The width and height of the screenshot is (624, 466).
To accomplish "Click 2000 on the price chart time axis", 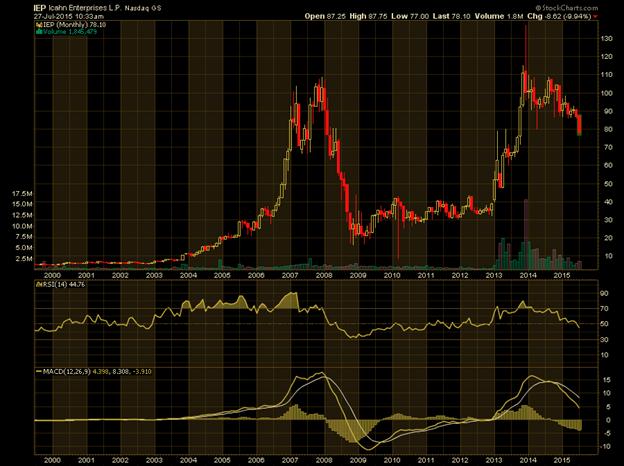I will tap(52, 275).
